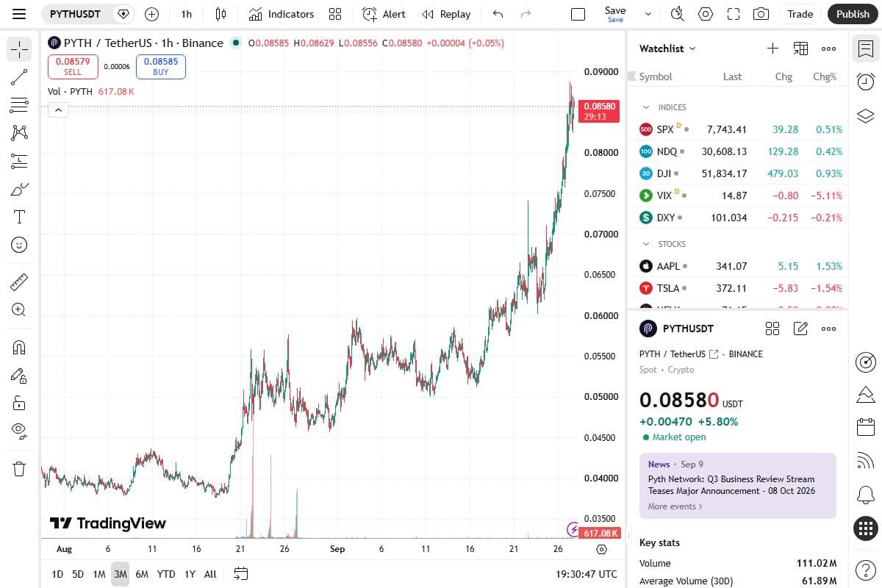
Task: Select the All time range
Action: (210, 574)
